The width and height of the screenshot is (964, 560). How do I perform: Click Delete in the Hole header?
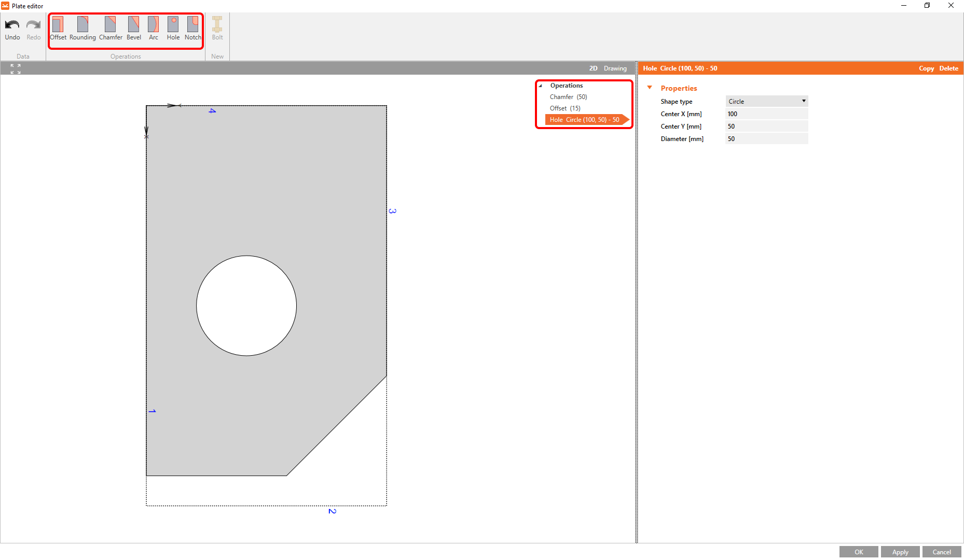pos(949,68)
